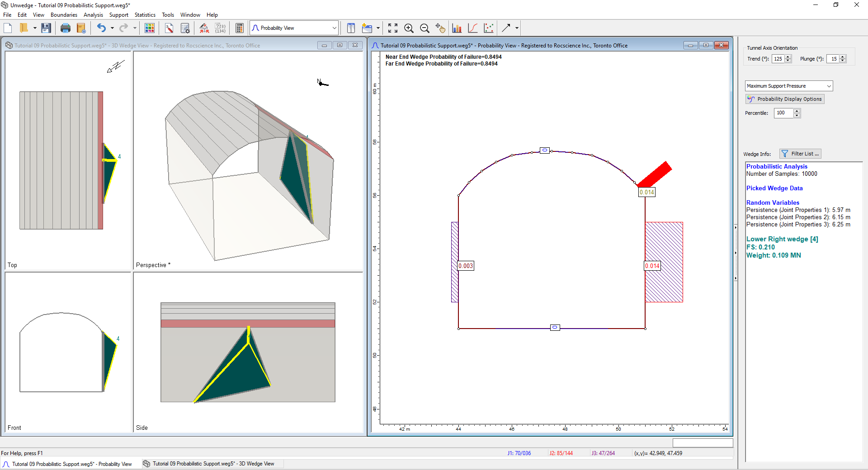Open the combination analyzer icon with numbered braces

pos(220,28)
